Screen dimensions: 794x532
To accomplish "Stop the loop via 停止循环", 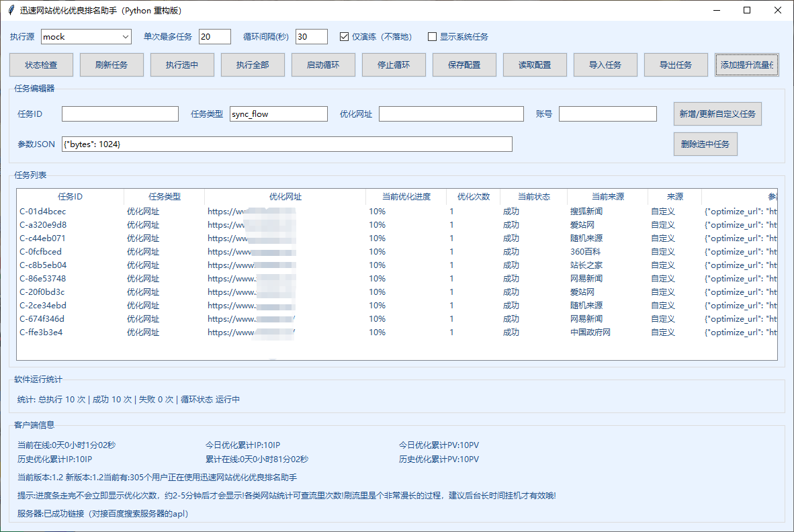I will coord(393,65).
